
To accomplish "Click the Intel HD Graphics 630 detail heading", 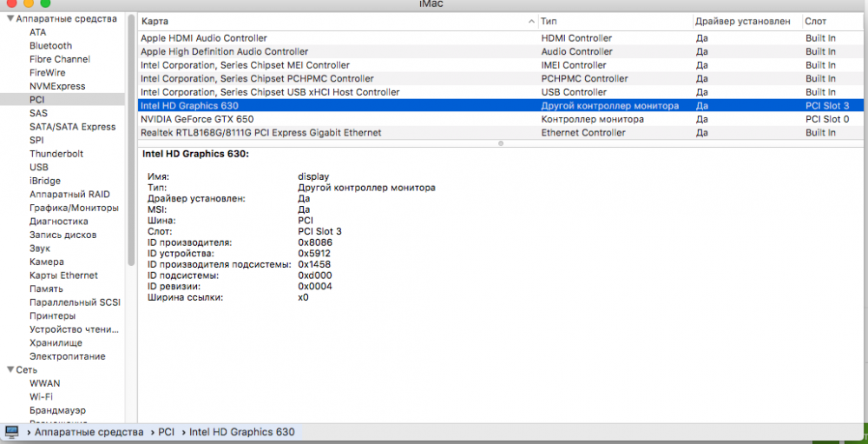I will tap(195, 154).
